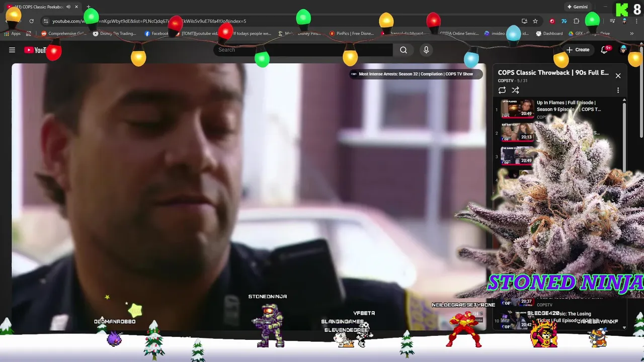Viewport: 644px width, 362px height.
Task: Open Apps shortcut in bookmarks bar
Action: point(13,34)
